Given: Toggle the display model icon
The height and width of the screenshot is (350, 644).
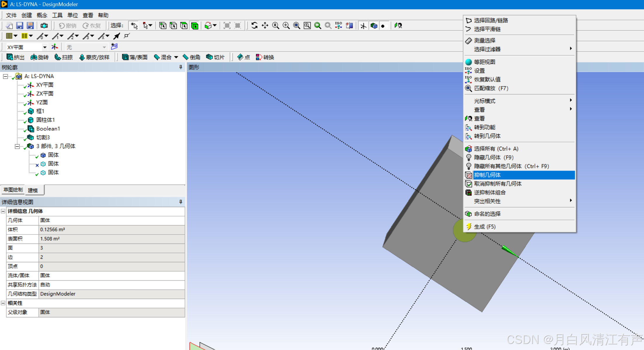Looking at the screenshot, I should click(x=374, y=26).
